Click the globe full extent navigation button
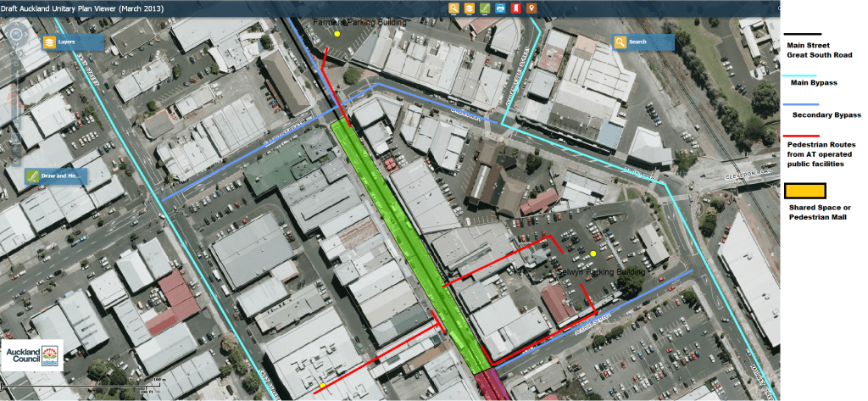The image size is (868, 401). (x=16, y=34)
